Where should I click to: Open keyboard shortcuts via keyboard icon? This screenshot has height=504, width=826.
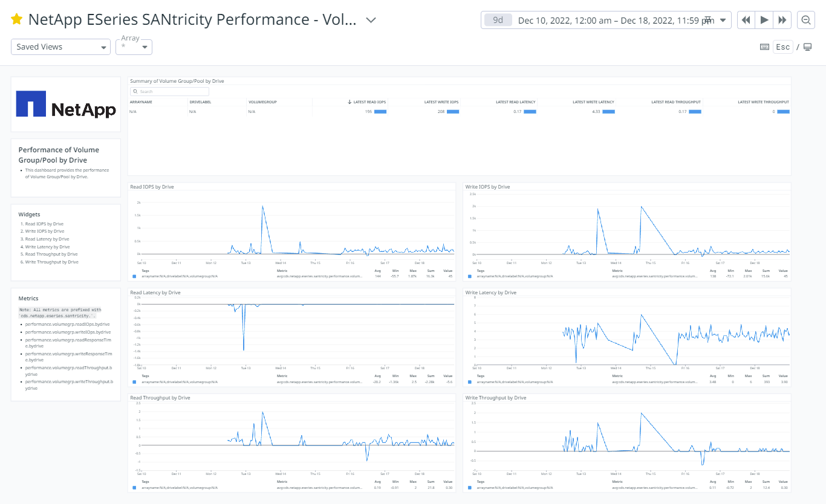point(764,47)
